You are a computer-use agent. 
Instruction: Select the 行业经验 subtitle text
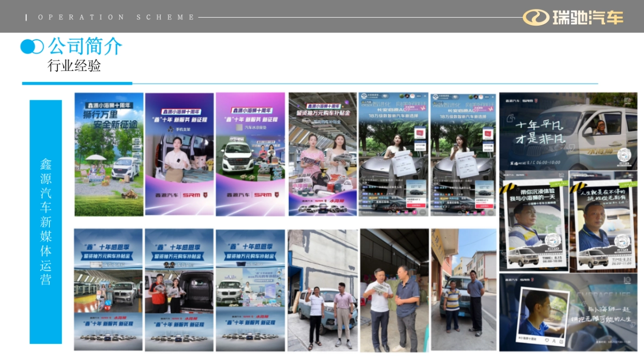tap(74, 66)
